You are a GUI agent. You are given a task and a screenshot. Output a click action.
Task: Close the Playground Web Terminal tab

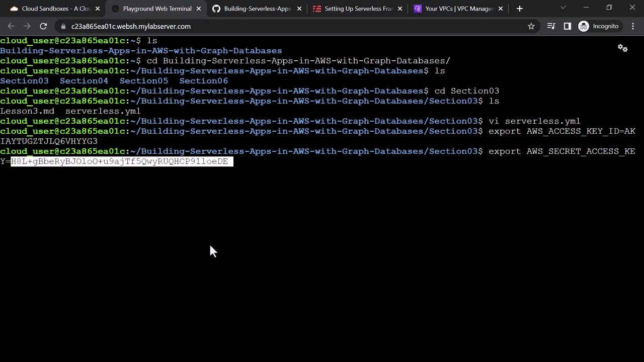(199, 9)
